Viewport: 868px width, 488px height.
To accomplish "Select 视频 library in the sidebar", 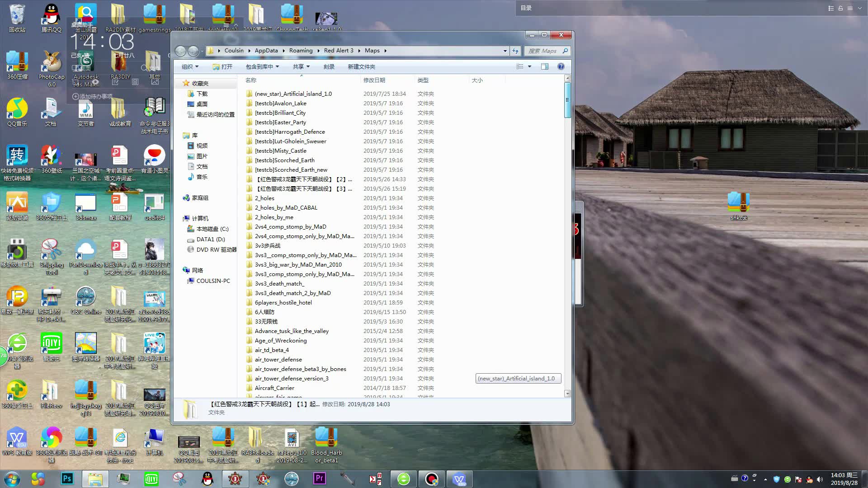I will (x=197, y=145).
